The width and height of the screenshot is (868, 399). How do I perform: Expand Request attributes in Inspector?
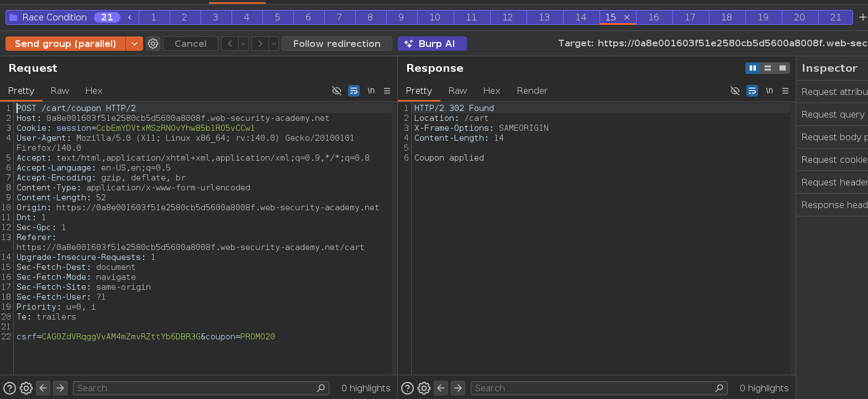832,92
